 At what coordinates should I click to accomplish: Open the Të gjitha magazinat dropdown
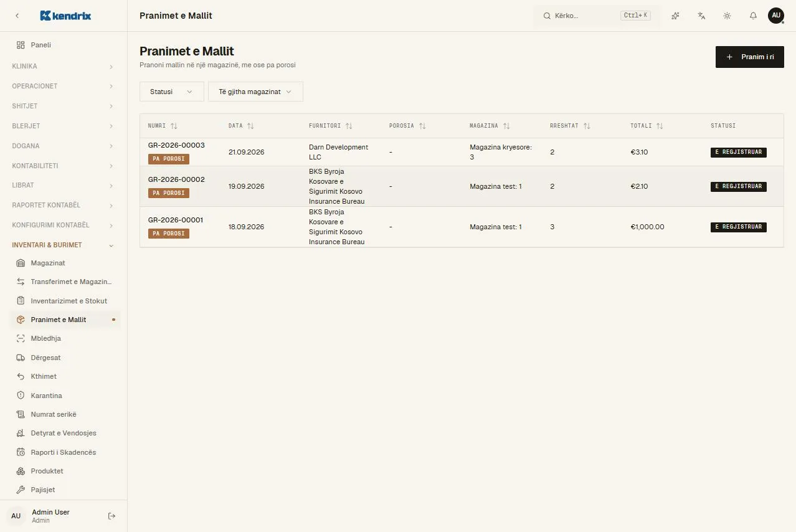coord(255,92)
